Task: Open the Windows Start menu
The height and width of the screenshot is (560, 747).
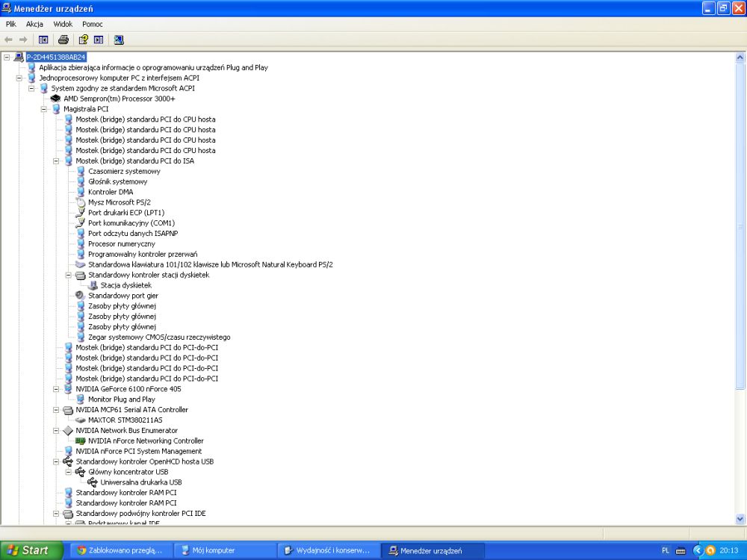Action: click(31, 550)
